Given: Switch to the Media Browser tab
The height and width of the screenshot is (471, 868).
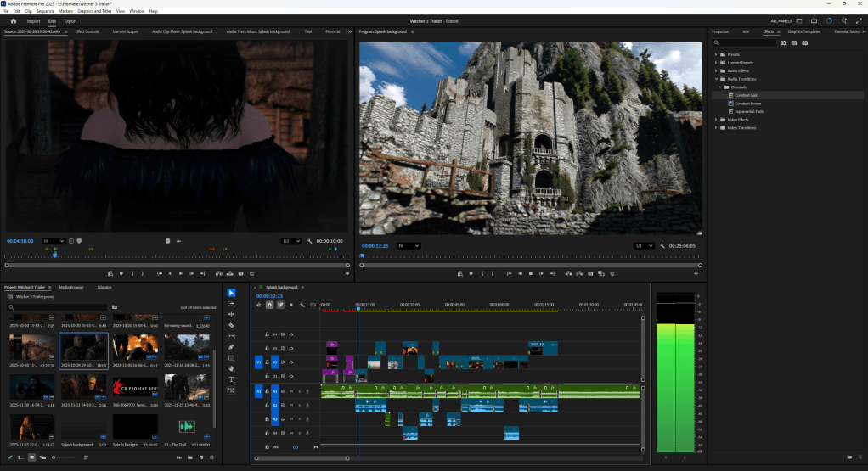Looking at the screenshot, I should coord(70,288).
